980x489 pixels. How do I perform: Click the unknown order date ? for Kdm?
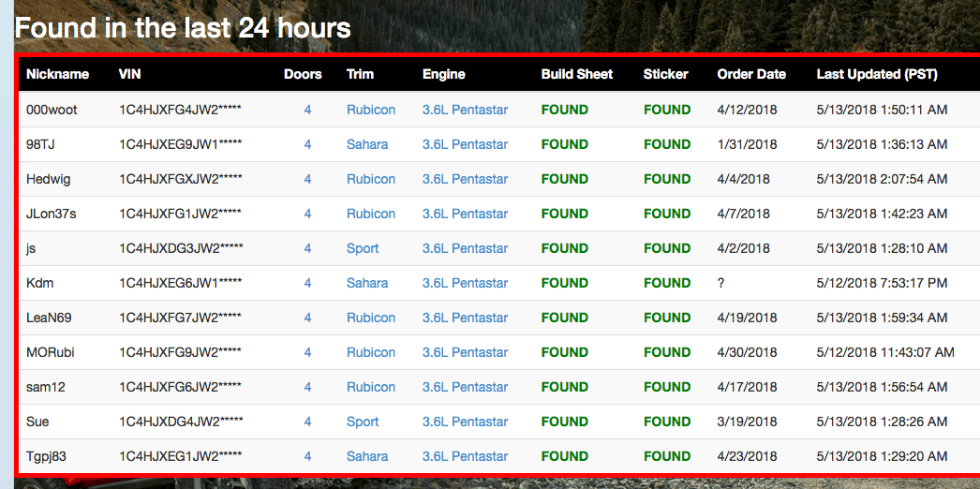[720, 283]
